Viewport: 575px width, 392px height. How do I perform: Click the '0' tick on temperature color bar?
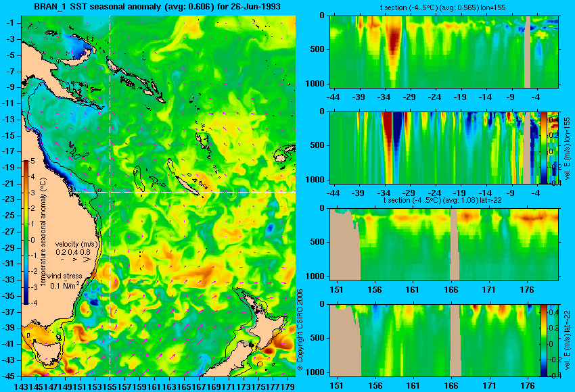click(x=32, y=240)
